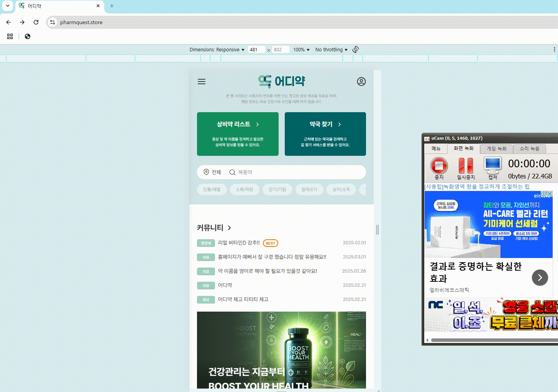View site information icon in the address bar
Screen dimensions: 558x392
(53, 22)
